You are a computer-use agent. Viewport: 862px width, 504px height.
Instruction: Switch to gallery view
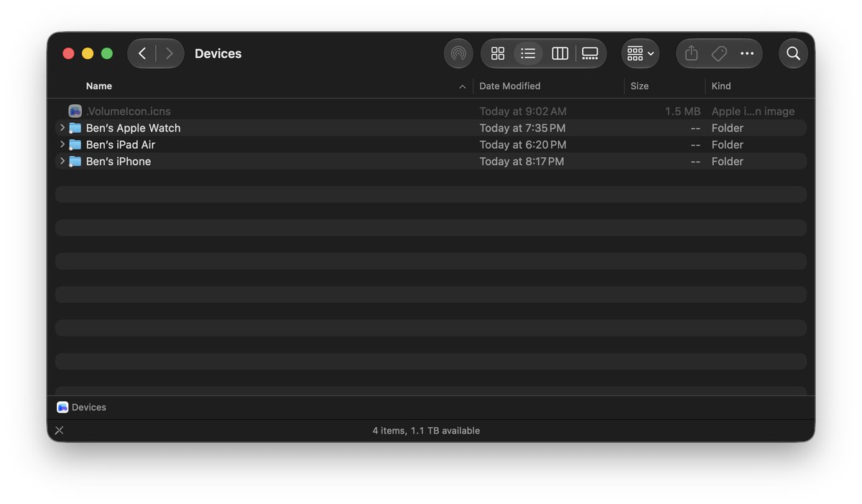coord(590,54)
